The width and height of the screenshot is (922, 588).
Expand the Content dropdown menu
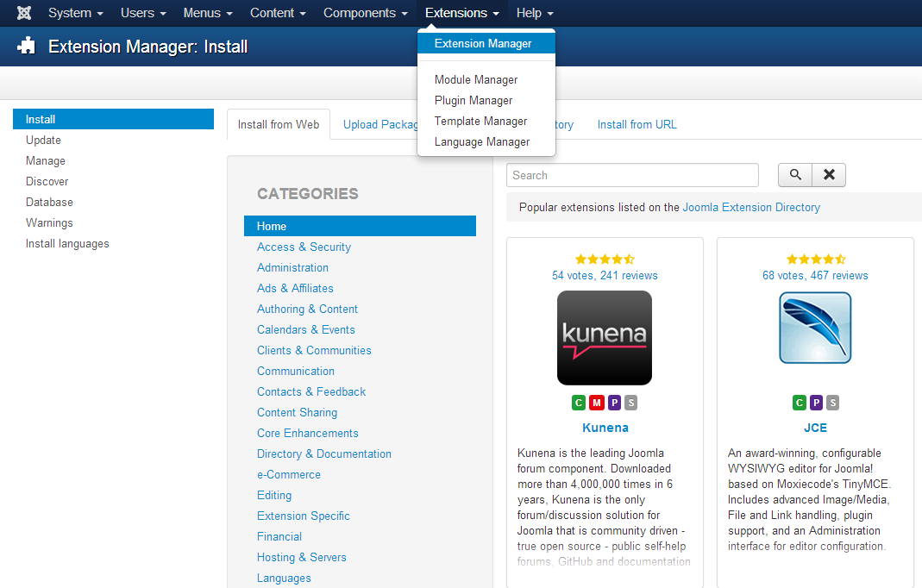278,13
